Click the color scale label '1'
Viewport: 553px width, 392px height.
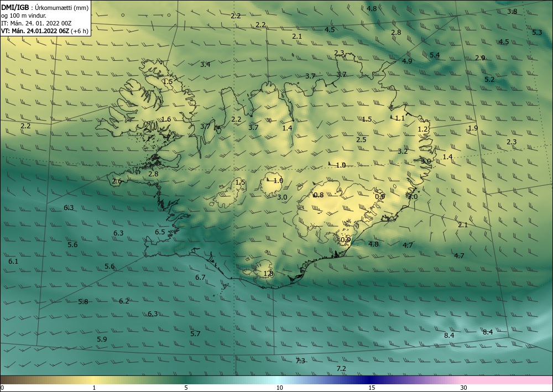pos(94,388)
